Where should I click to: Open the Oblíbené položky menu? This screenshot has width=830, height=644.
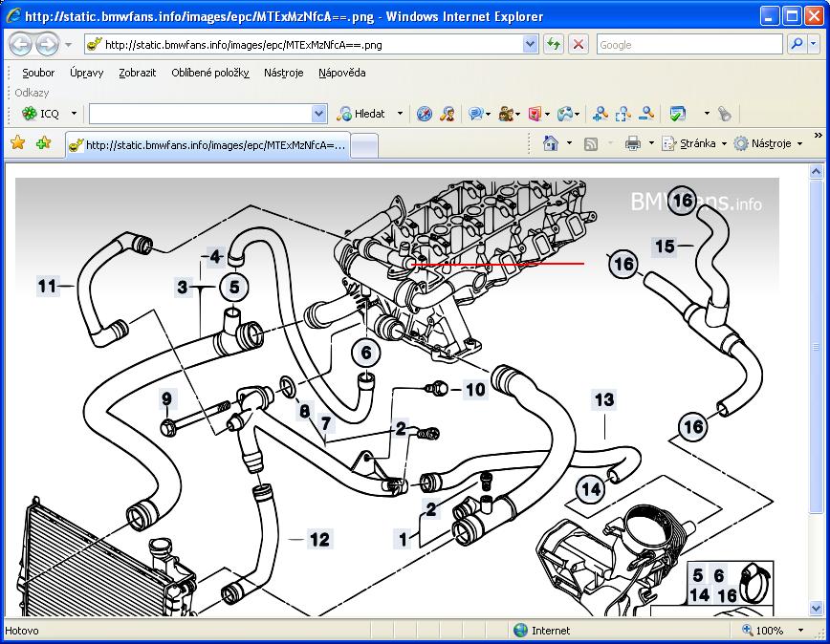(x=210, y=73)
